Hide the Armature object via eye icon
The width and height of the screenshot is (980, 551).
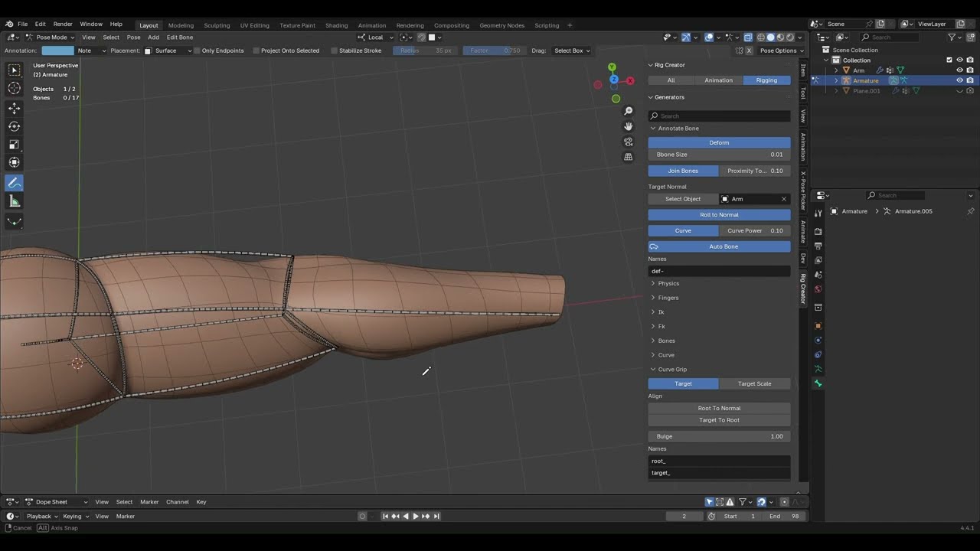(x=959, y=80)
